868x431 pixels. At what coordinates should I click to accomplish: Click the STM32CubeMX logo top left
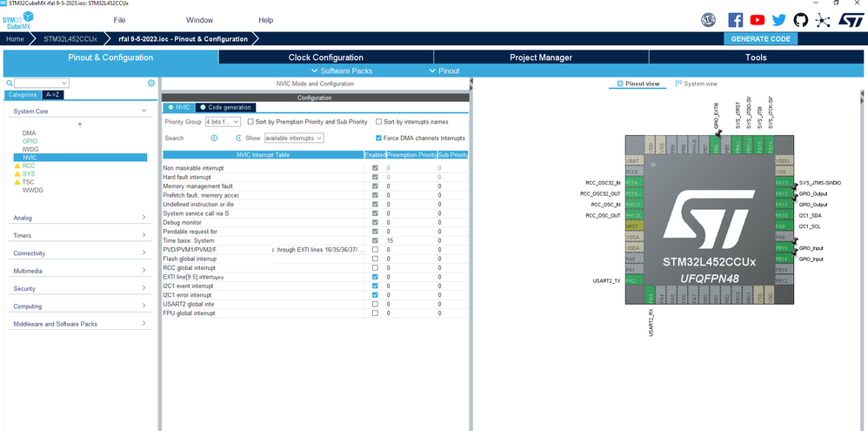click(17, 21)
